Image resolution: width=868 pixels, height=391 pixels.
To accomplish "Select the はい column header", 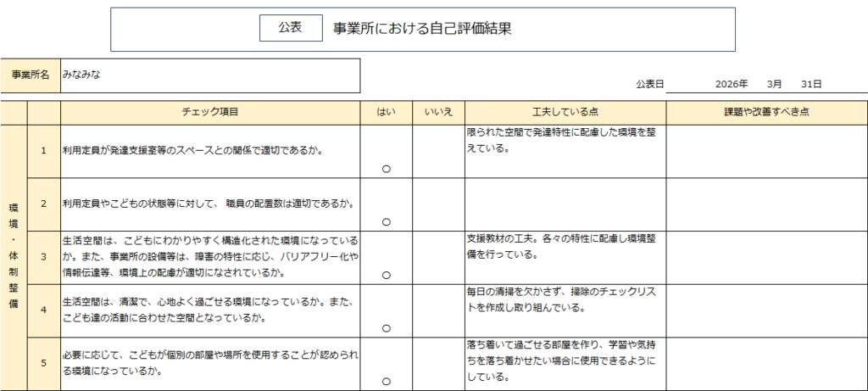I will click(x=387, y=112).
